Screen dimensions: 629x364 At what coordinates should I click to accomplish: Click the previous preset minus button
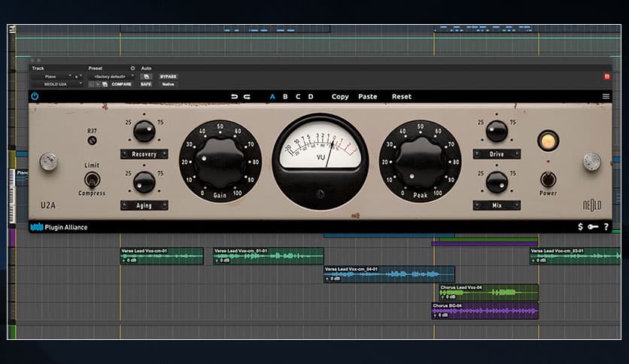point(91,84)
